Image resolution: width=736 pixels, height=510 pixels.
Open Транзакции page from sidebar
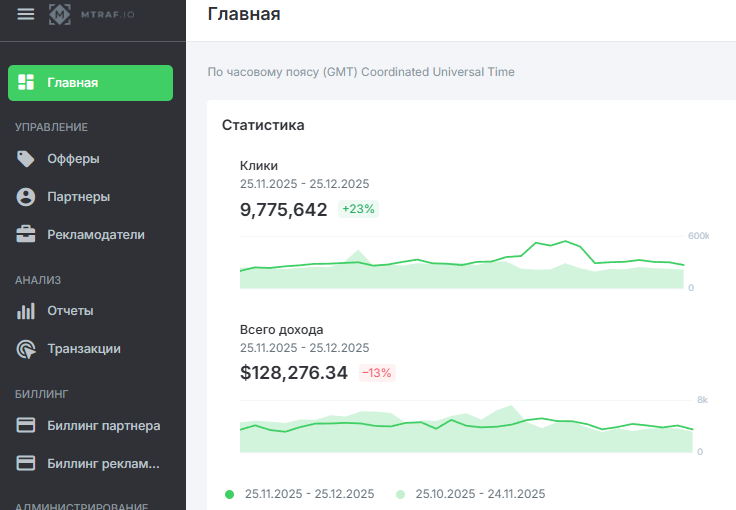pyautogui.click(x=84, y=349)
